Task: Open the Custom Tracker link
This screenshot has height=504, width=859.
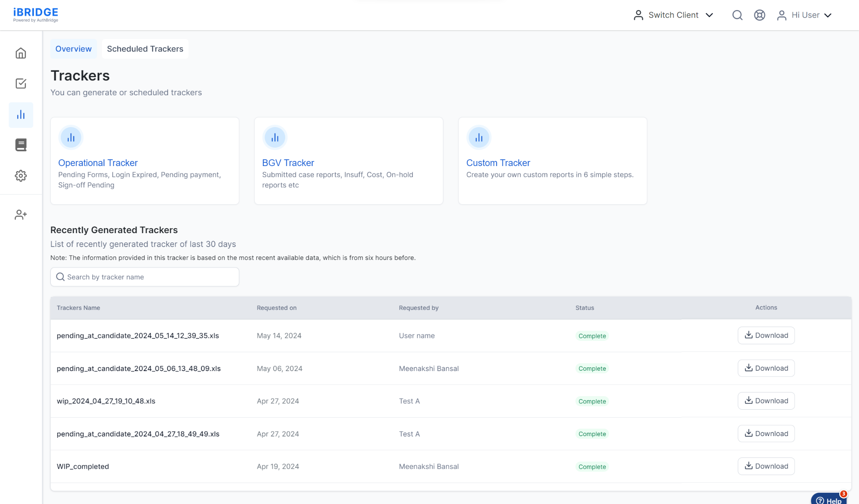Action: [498, 163]
